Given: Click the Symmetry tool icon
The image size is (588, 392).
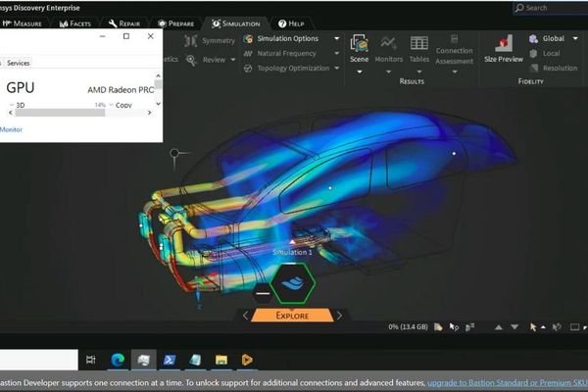Looking at the screenshot, I should (191, 40).
